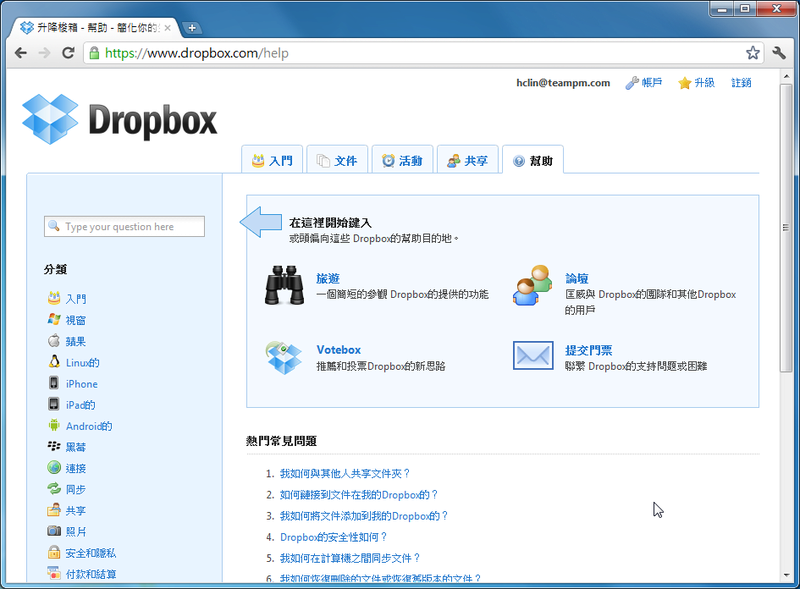Click the browser back arrow
Viewport: 800px width, 589px height.
[x=21, y=53]
